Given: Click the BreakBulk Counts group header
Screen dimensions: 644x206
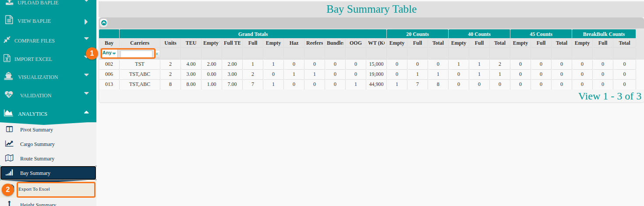Looking at the screenshot, I should [604, 34].
